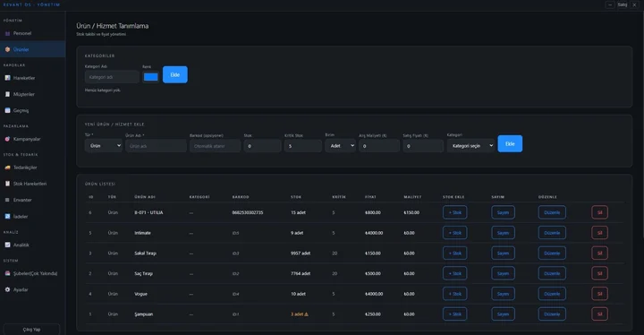Click the İadeler icon in sidebar
The width and height of the screenshot is (644, 335).
point(7,217)
